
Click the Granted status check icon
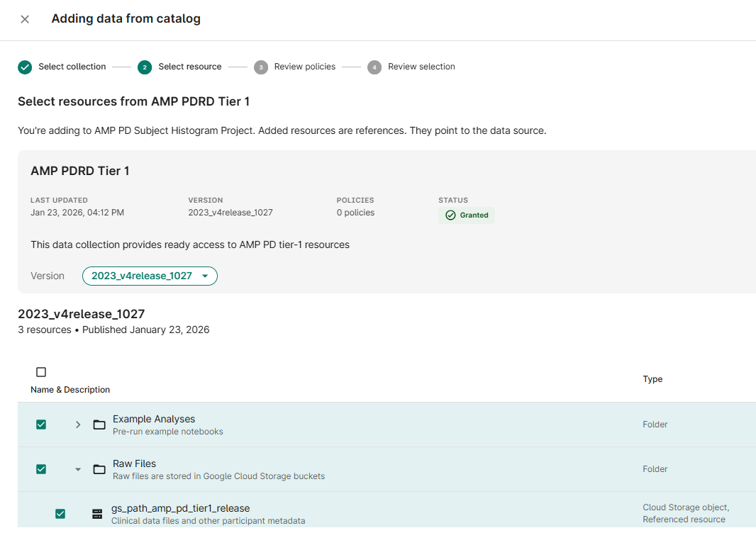tap(450, 215)
